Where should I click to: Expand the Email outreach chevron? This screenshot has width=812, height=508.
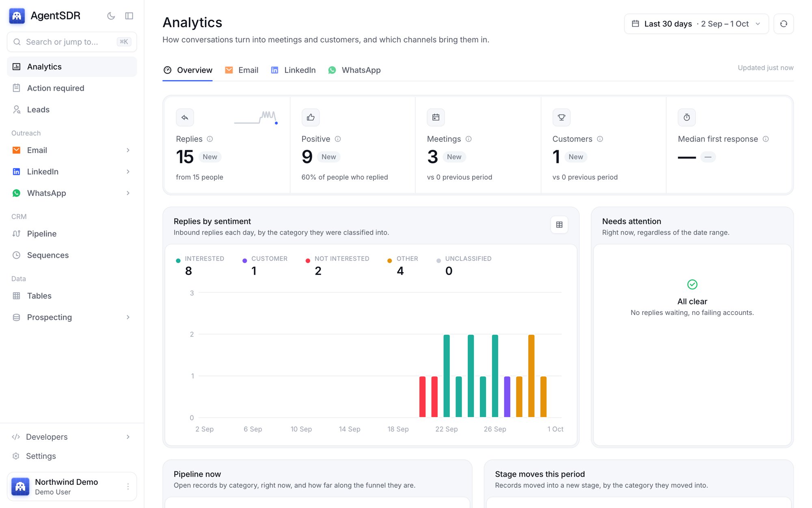click(128, 150)
